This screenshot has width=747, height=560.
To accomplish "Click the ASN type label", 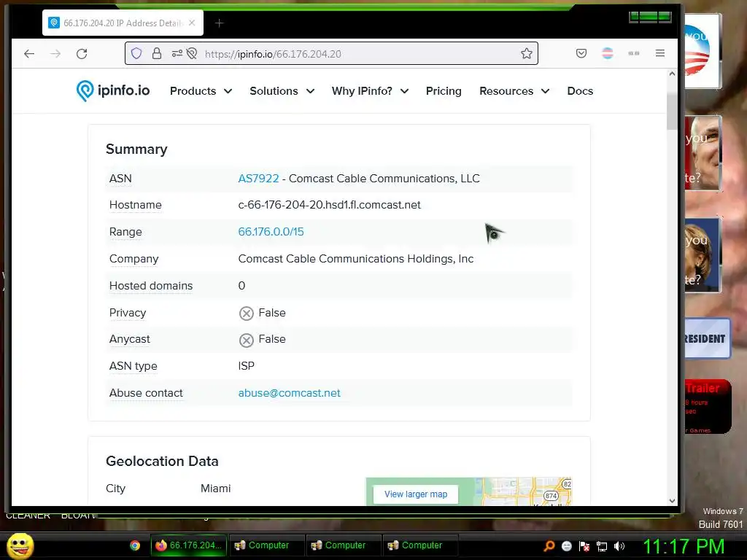I will tap(133, 366).
